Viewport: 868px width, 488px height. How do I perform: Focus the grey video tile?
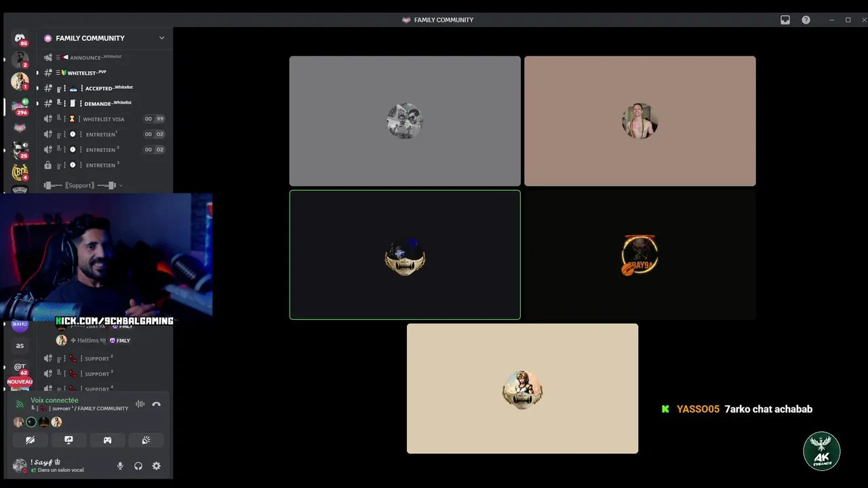tap(405, 121)
